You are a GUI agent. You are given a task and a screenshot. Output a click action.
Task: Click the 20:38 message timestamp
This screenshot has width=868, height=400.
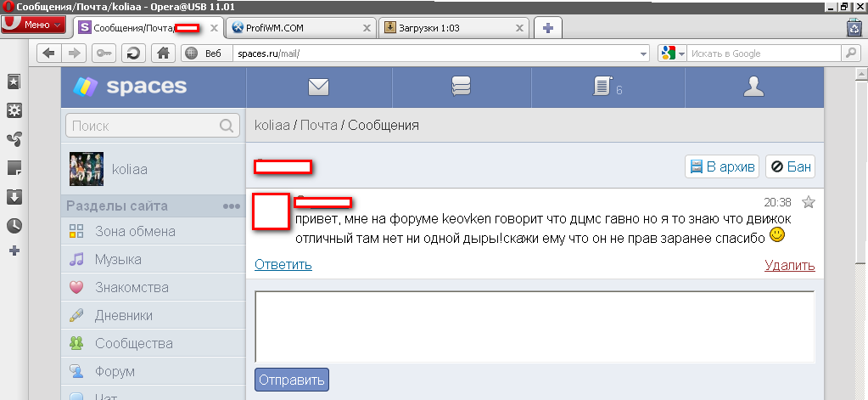[x=778, y=202]
